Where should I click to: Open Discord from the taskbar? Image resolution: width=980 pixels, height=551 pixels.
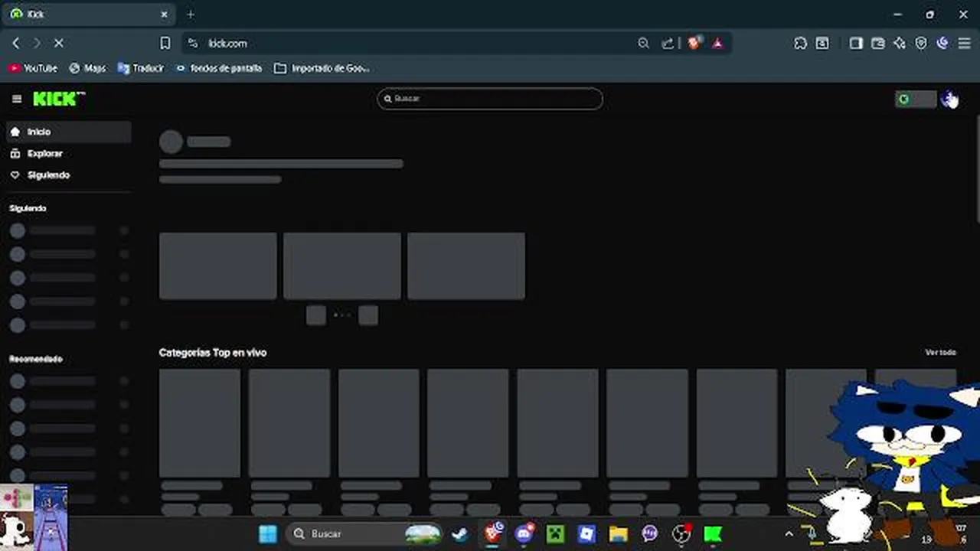pyautogui.click(x=524, y=533)
